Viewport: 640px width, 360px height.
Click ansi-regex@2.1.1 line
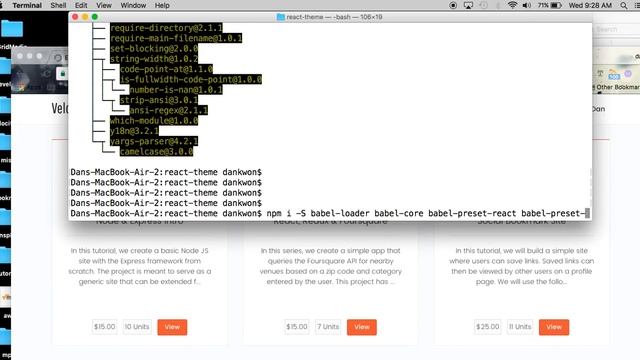(x=169, y=110)
